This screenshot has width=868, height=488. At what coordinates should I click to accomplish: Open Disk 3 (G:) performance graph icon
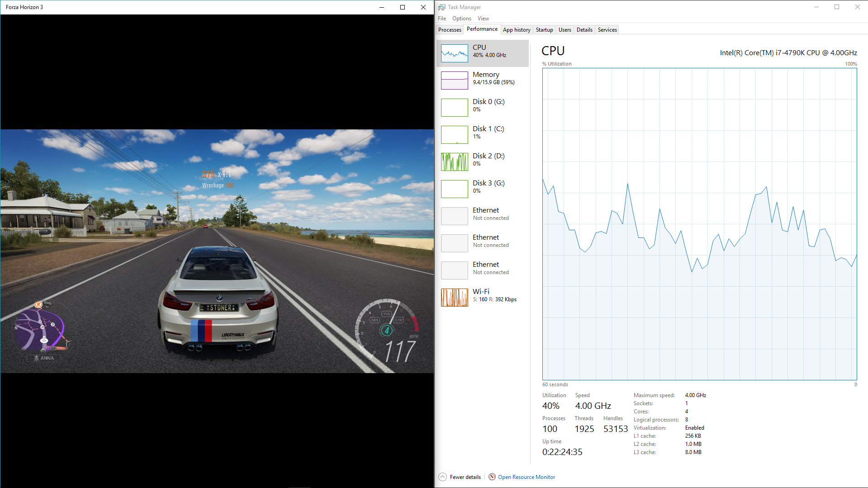[454, 189]
